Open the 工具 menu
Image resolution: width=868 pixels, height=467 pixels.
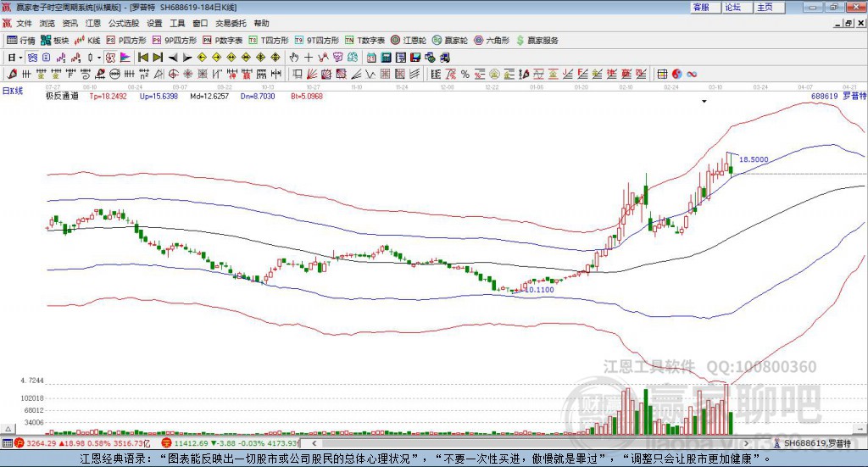[x=177, y=23]
